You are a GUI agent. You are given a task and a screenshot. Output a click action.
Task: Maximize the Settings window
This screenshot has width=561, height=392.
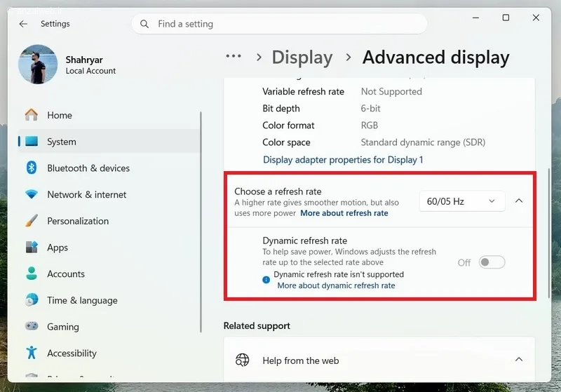[x=506, y=18]
